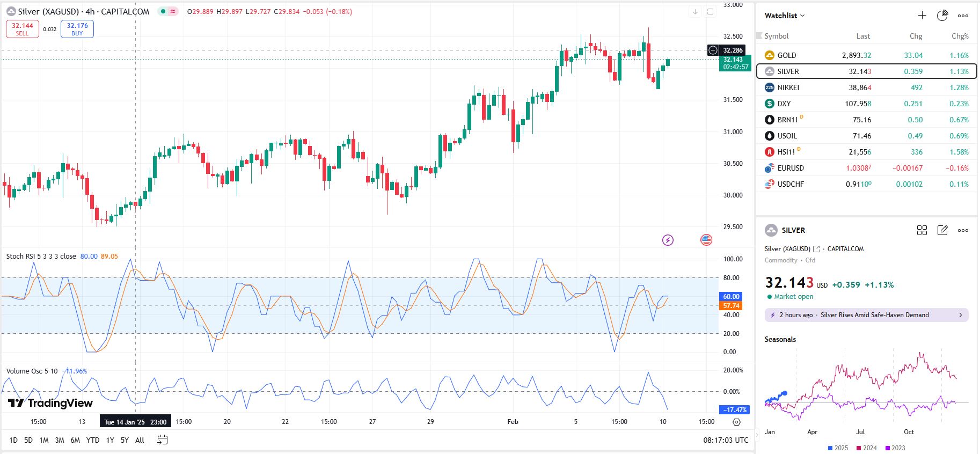The width and height of the screenshot is (980, 454).
Task: Click the purple lightning news icon on chart
Action: point(668,240)
